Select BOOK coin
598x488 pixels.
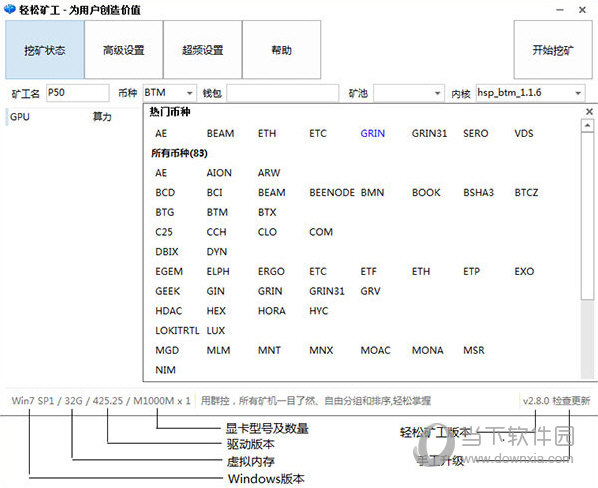pyautogui.click(x=426, y=193)
